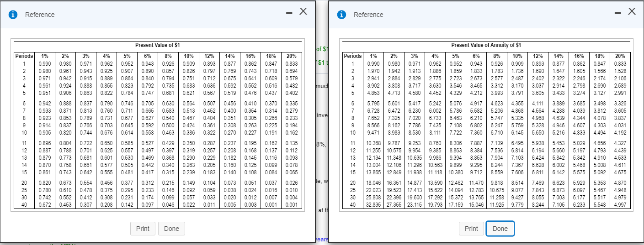The image size is (644, 245).
Task: Close the Present Value of Annuity reference dialog
Action: point(632,12)
